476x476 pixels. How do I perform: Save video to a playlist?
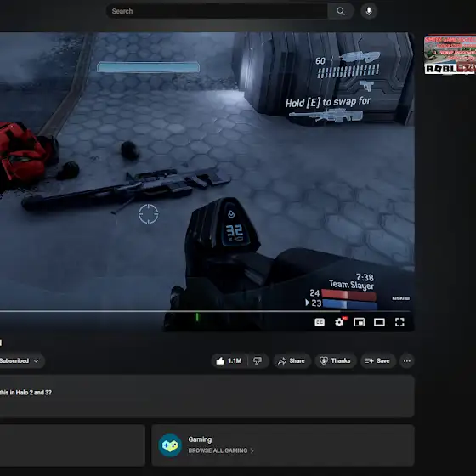point(377,361)
